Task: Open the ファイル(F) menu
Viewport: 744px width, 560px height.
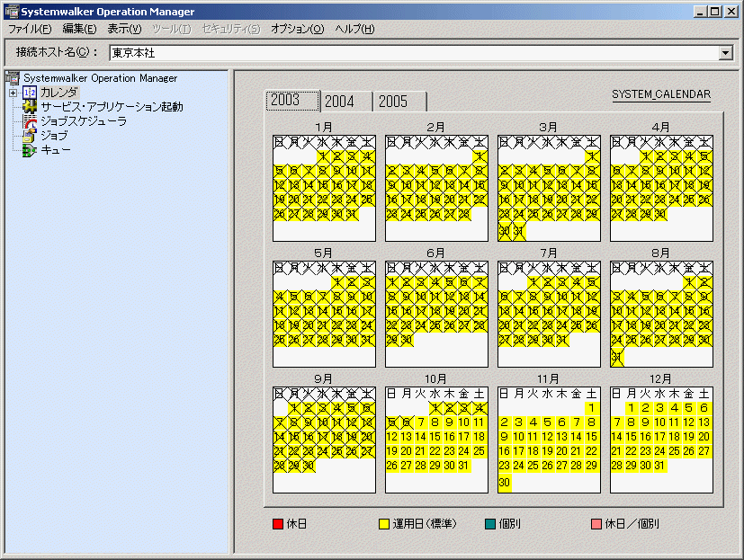Action: tap(30, 29)
